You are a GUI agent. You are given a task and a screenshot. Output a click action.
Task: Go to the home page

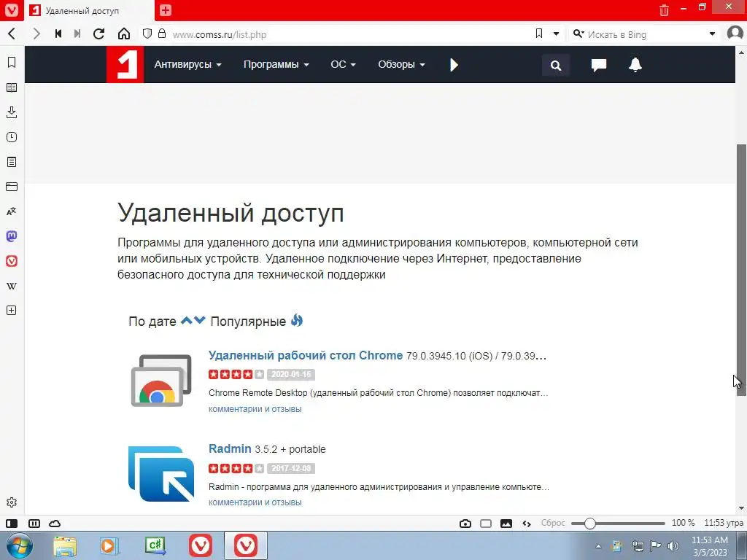124,34
